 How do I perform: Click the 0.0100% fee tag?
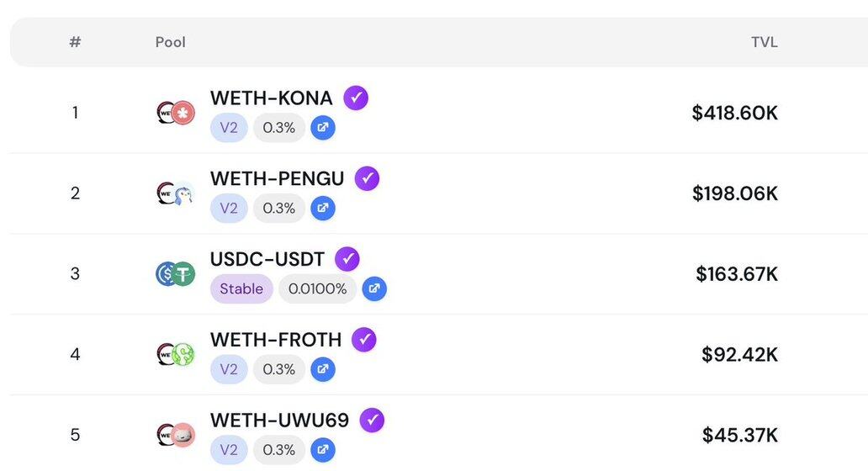(317, 288)
